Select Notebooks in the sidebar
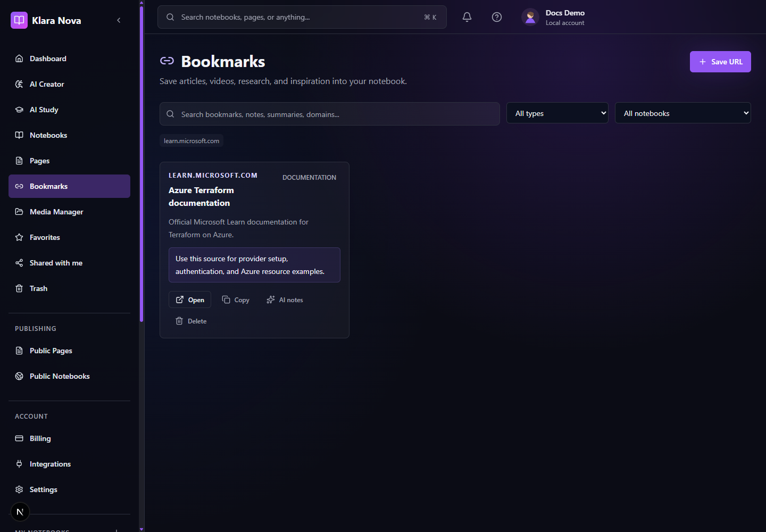Screen dimensions: 766x532 69,135
